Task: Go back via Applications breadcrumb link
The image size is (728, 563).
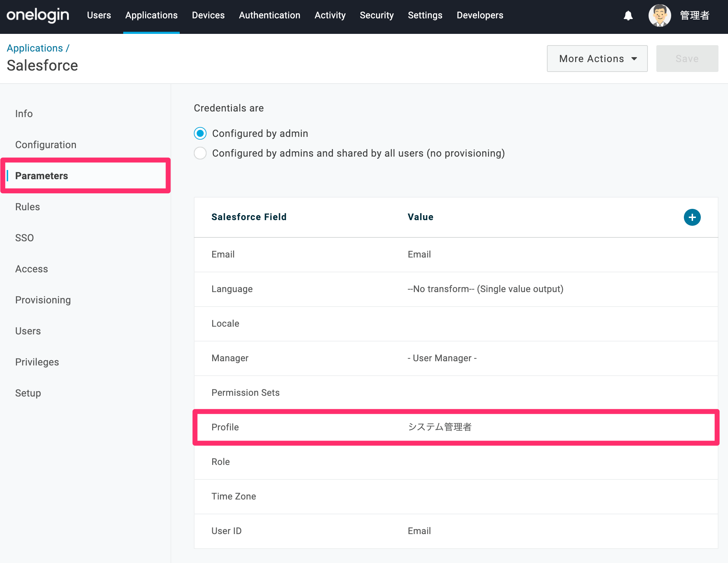Action: click(35, 48)
